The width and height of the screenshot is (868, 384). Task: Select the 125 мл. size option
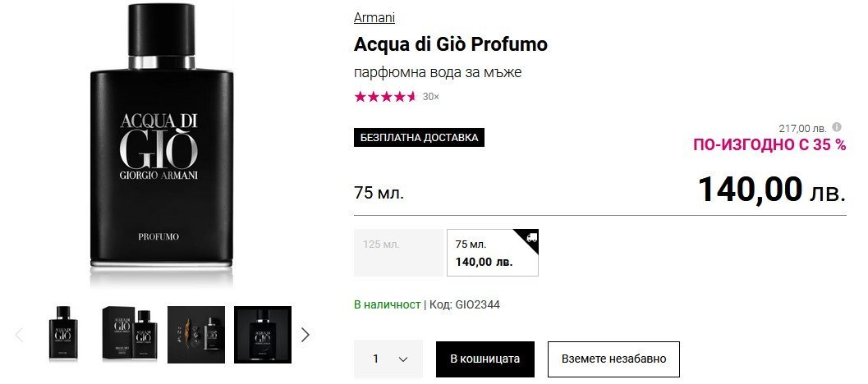click(398, 252)
